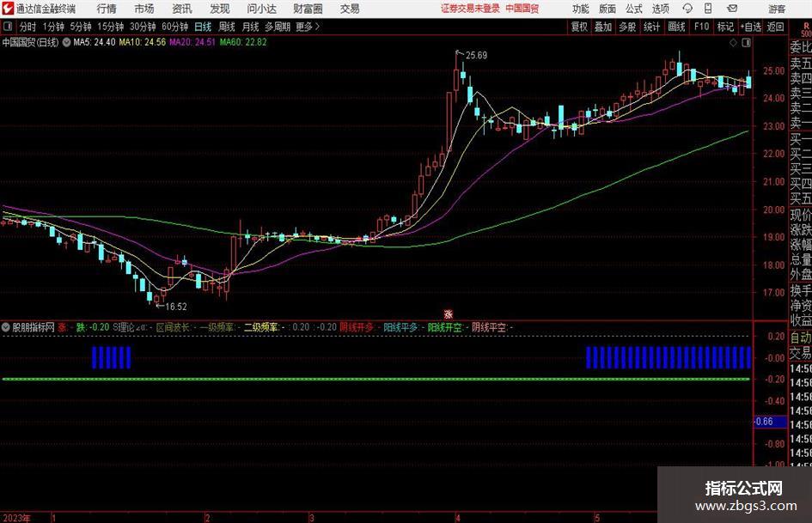Click the 2023年 date axis label
The image size is (812, 523).
tap(16, 518)
